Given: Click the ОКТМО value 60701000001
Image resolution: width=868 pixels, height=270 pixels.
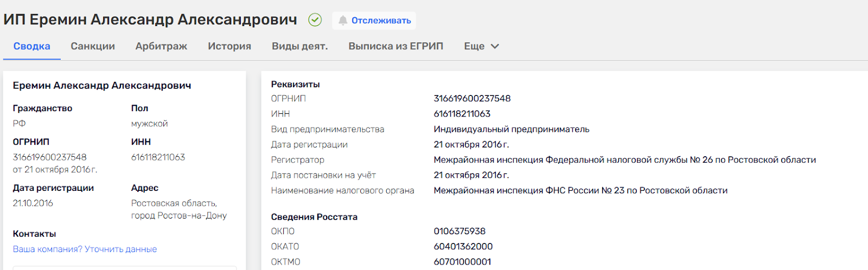Looking at the screenshot, I should pyautogui.click(x=462, y=262).
